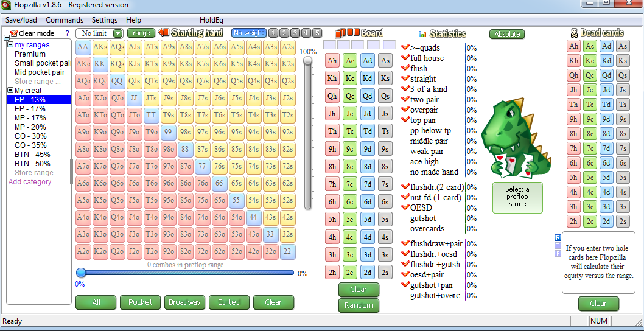This screenshot has width=644, height=331.
Task: Click the Suited button
Action: 229,302
